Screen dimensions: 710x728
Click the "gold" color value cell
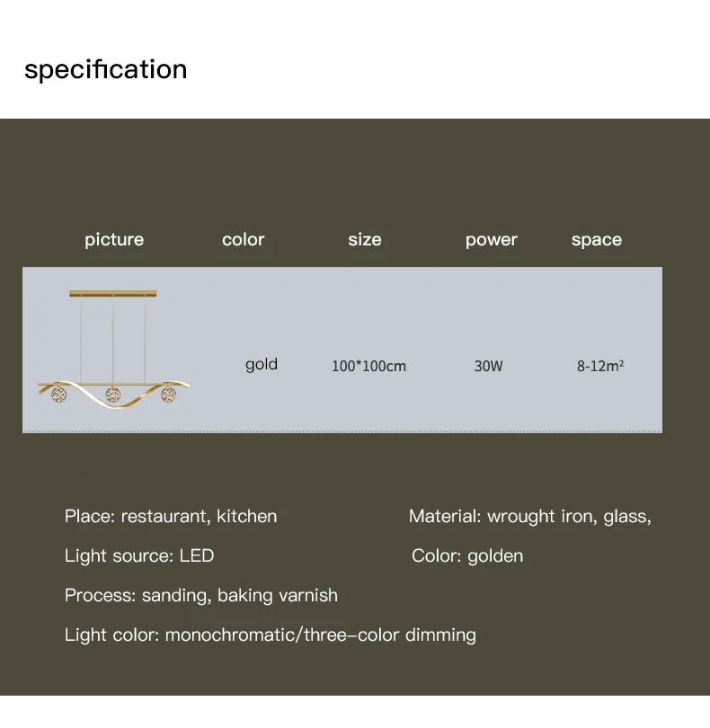coord(262,365)
